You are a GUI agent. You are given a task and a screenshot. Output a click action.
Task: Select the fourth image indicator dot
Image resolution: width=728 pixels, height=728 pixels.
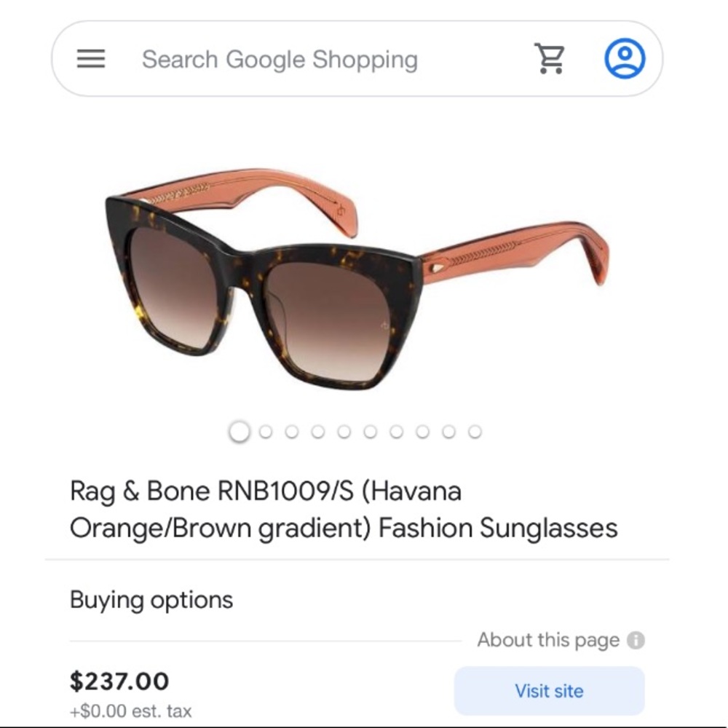317,431
